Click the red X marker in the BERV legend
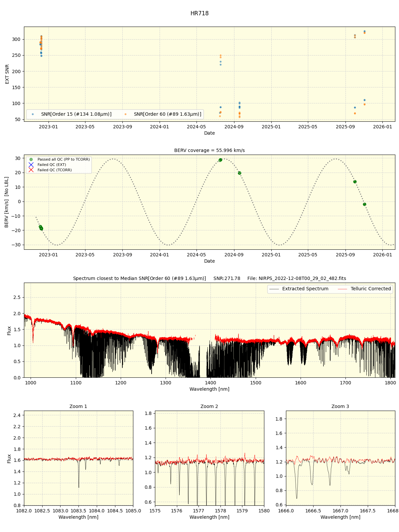 [31, 170]
